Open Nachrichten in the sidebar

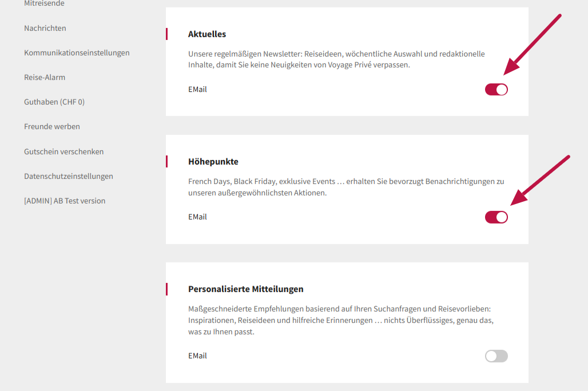point(45,28)
